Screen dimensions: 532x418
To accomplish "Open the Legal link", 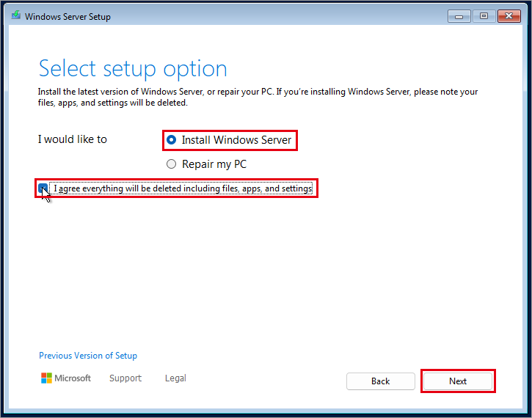I will (x=175, y=378).
